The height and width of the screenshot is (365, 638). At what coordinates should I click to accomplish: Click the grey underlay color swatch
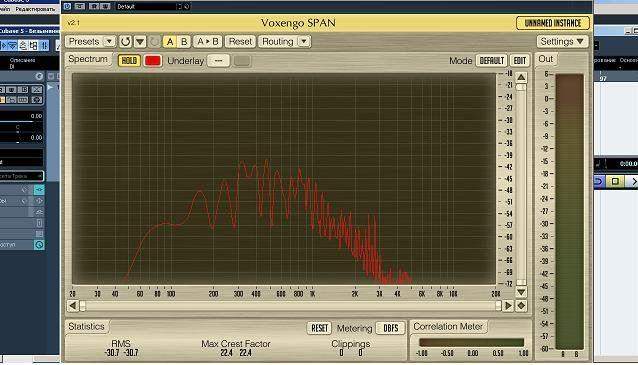tap(242, 61)
